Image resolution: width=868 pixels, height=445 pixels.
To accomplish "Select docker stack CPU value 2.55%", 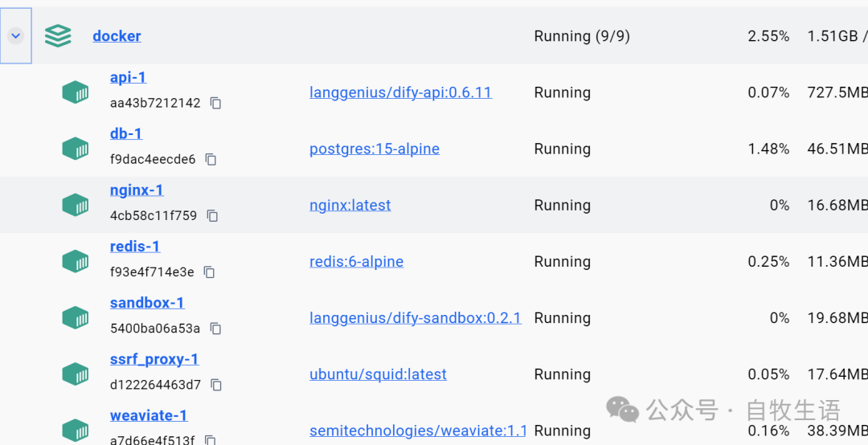I will point(768,36).
